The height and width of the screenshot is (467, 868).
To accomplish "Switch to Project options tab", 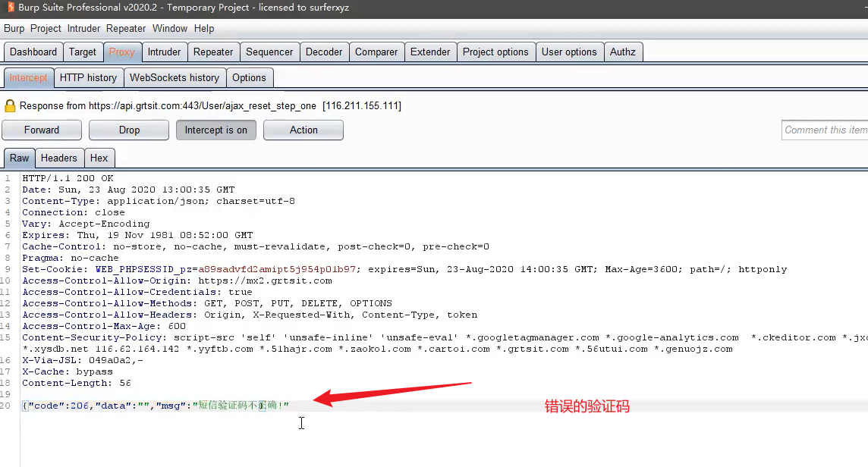I will 495,52.
